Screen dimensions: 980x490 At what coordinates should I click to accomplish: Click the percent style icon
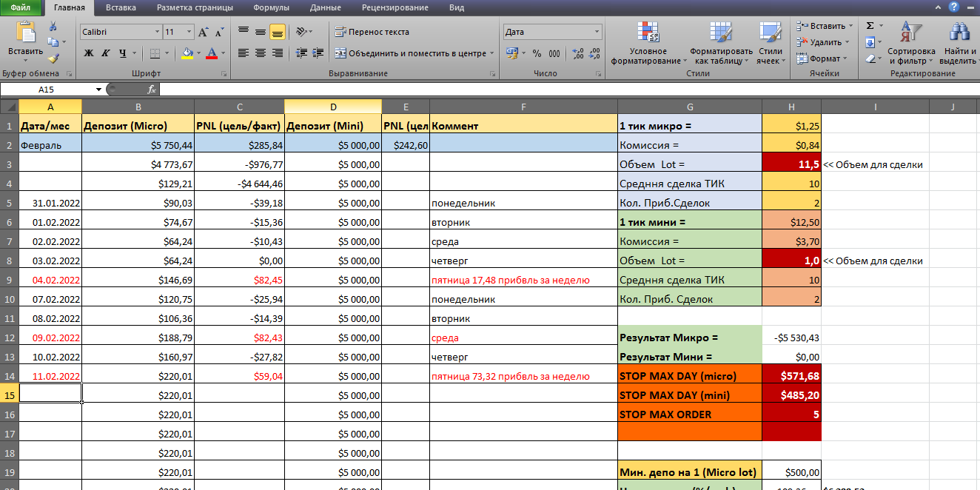tap(537, 53)
